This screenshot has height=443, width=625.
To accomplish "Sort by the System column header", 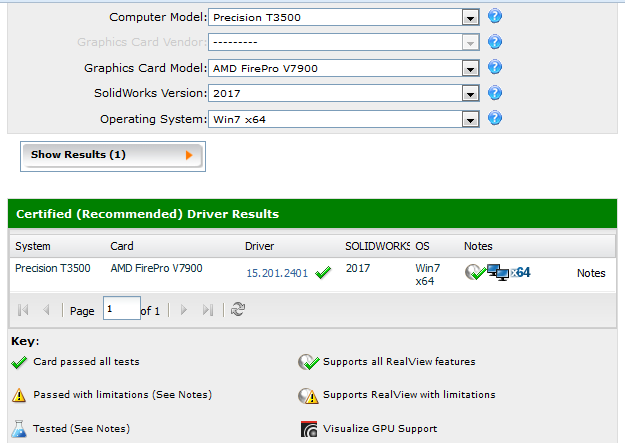I will [33, 246].
